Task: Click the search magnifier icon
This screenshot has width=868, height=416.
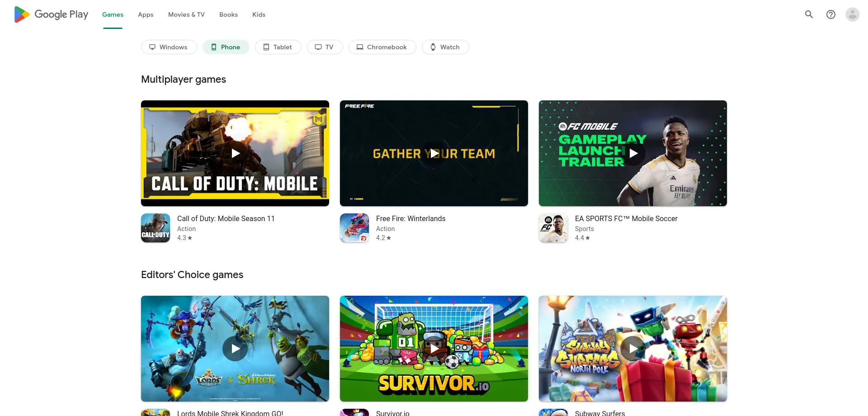Action: [x=809, y=14]
